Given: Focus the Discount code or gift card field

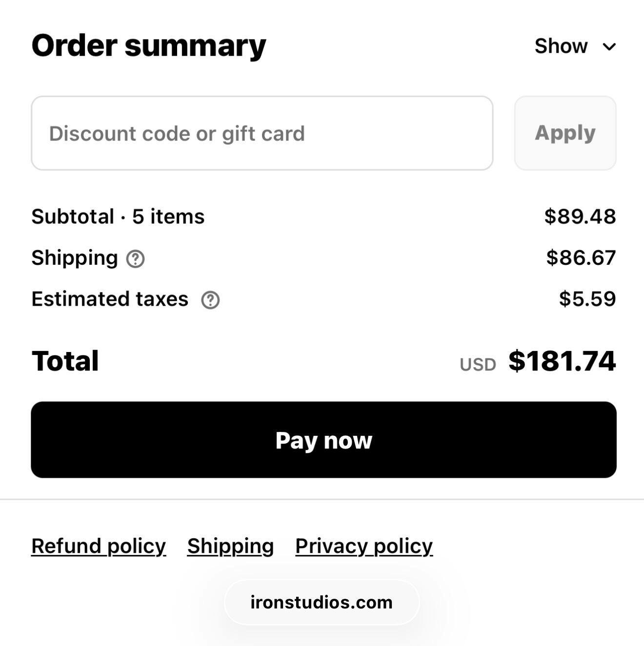Looking at the screenshot, I should tap(262, 134).
